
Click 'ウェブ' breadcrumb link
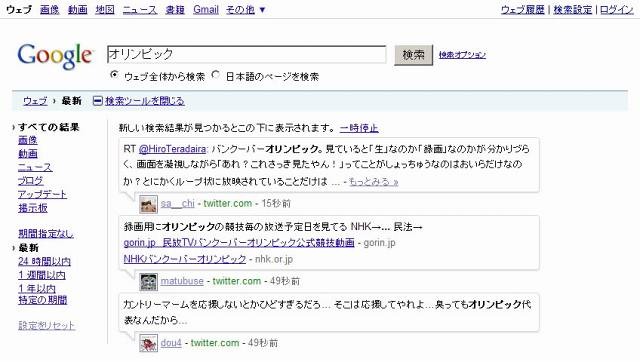(x=35, y=101)
